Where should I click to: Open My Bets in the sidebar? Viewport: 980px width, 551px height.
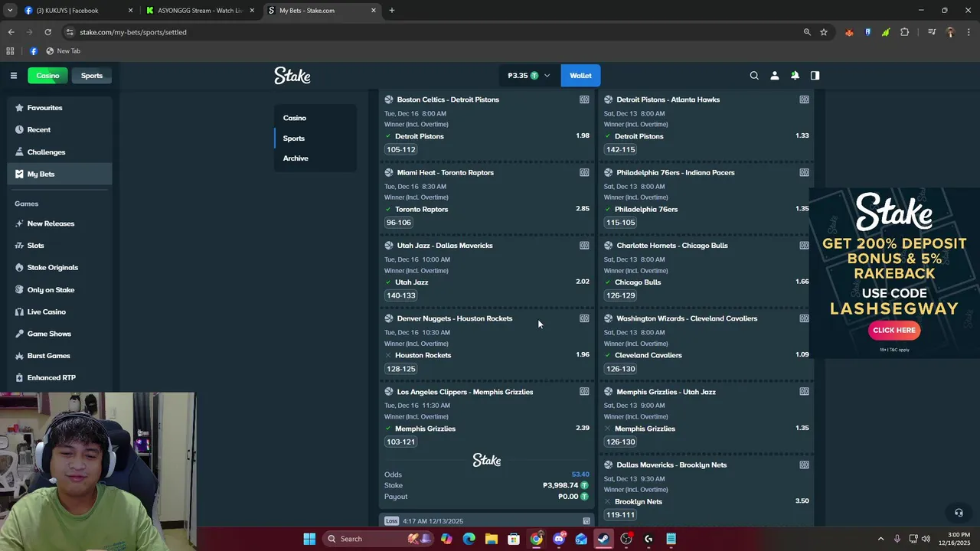(x=60, y=174)
